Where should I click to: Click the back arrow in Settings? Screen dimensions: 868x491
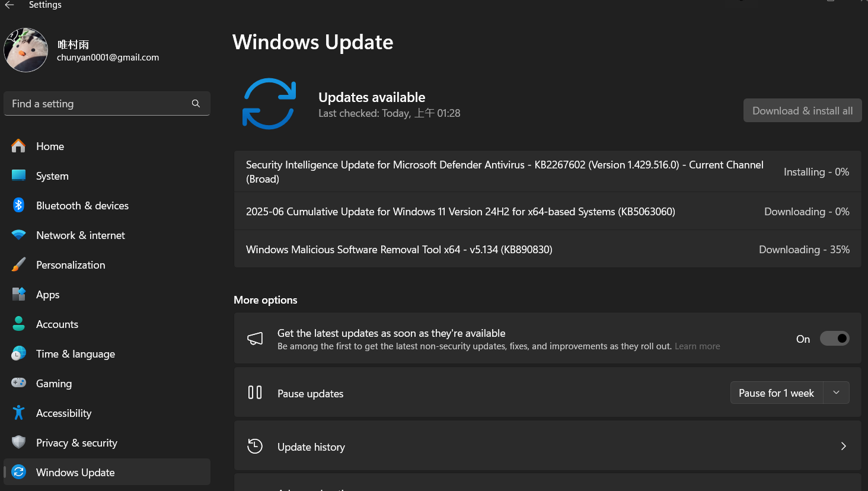click(9, 5)
